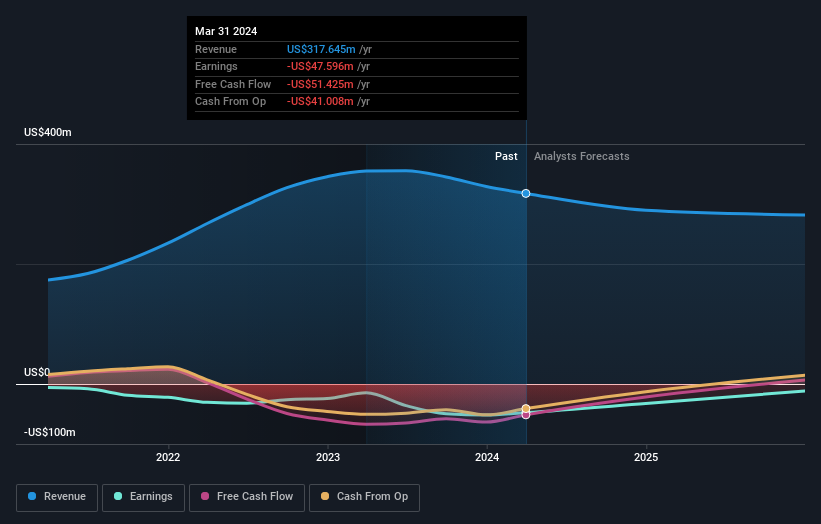The height and width of the screenshot is (524, 821).
Task: Toggle the Free Cash Flow legend series
Action: pyautogui.click(x=247, y=497)
